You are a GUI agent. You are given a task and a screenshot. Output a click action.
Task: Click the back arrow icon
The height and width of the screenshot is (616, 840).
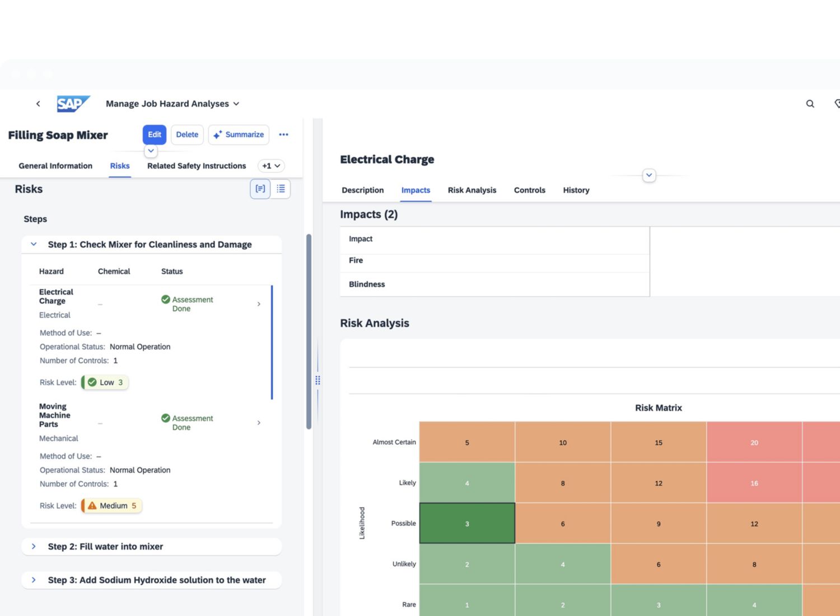pyautogui.click(x=38, y=104)
